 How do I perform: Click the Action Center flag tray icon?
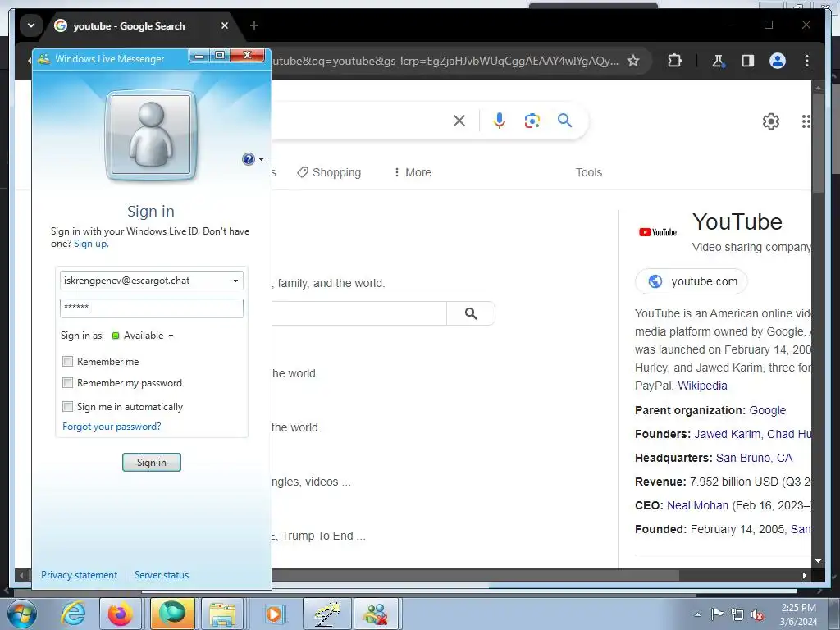tap(717, 614)
